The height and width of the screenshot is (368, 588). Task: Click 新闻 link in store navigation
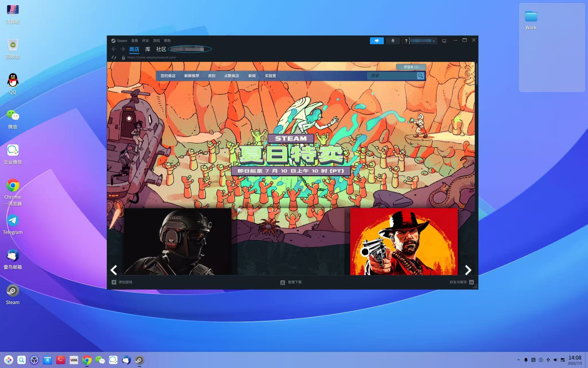point(252,76)
